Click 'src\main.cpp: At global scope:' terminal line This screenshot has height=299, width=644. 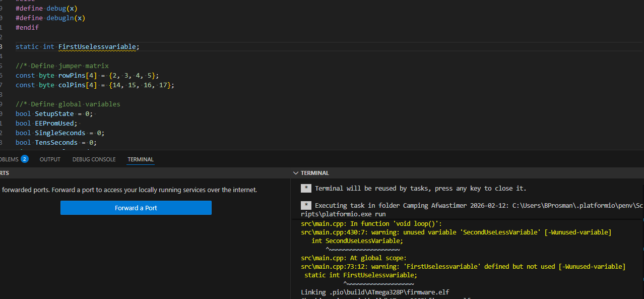pos(354,258)
